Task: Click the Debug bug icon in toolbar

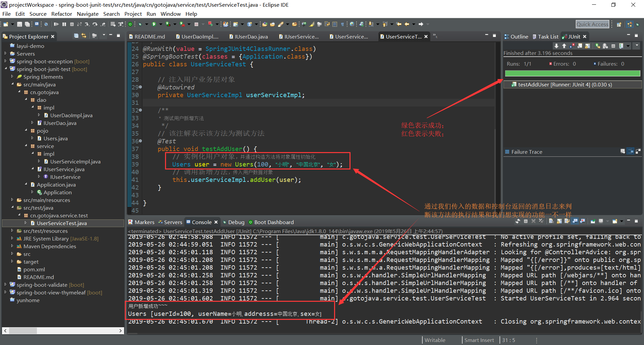Action: coord(140,24)
